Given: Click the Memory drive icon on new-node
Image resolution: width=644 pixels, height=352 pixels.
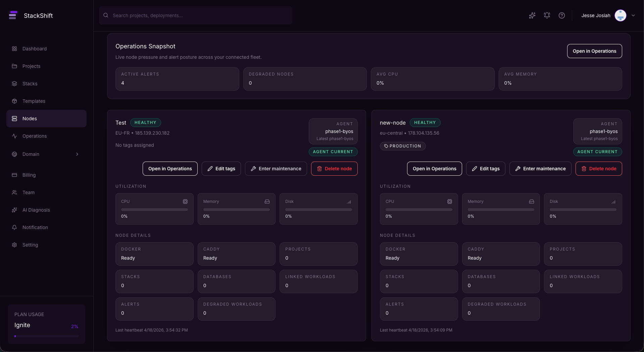Looking at the screenshot, I should click(x=531, y=202).
